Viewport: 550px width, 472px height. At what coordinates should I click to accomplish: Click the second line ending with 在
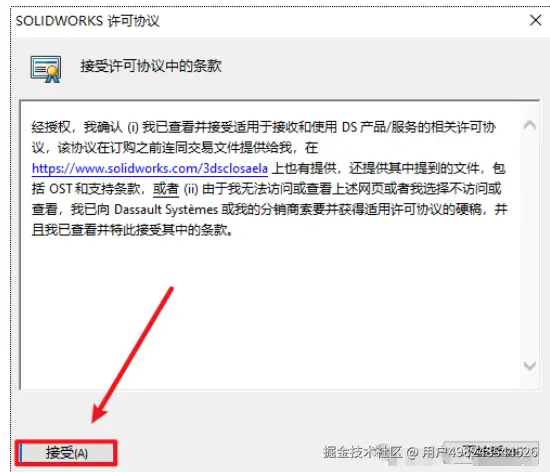[x=175, y=148]
